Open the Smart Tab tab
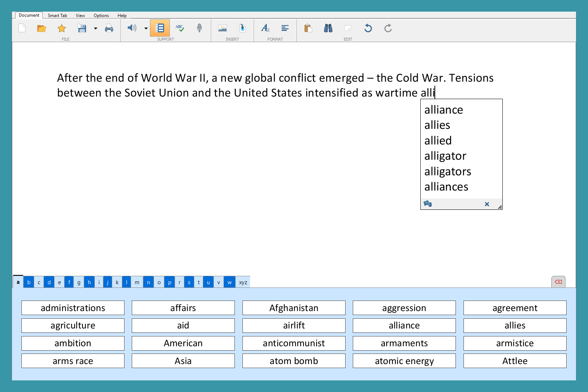The width and height of the screenshot is (588, 392). [x=57, y=16]
